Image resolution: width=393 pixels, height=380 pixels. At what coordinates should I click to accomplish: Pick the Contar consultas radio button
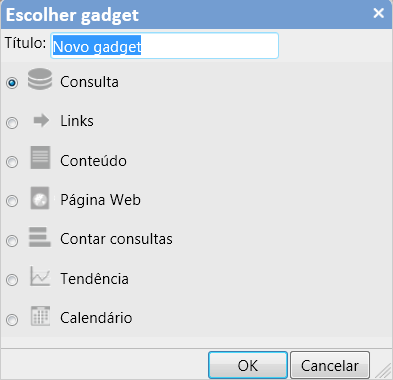[12, 241]
